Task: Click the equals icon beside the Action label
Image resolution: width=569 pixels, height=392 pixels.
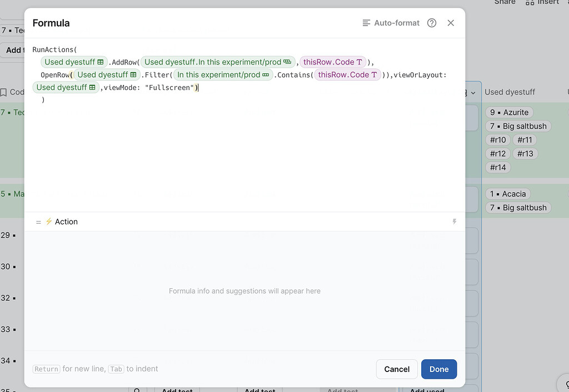Action: [38, 222]
